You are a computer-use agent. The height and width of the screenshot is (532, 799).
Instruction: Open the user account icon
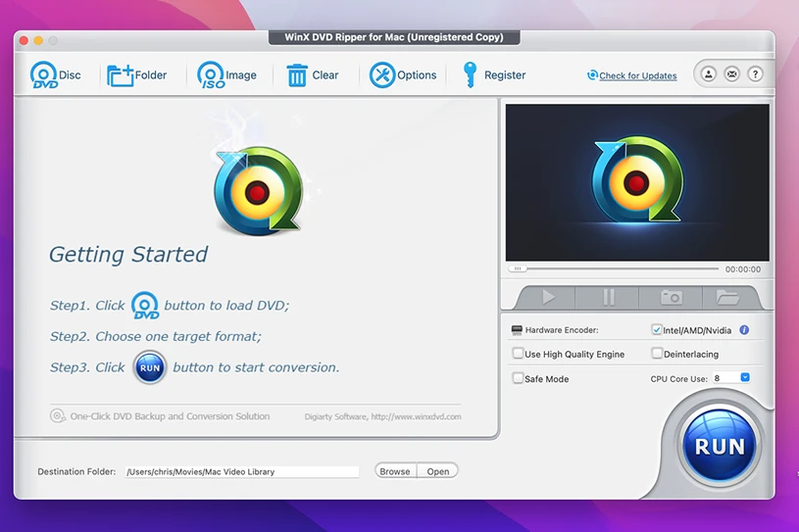tap(708, 74)
